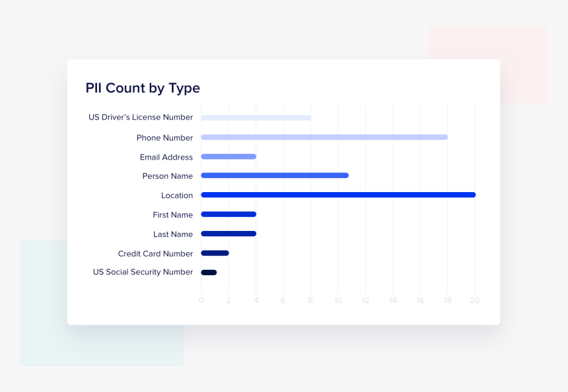The width and height of the screenshot is (568, 392).
Task: Click the "8" axis tick label
Action: click(310, 300)
